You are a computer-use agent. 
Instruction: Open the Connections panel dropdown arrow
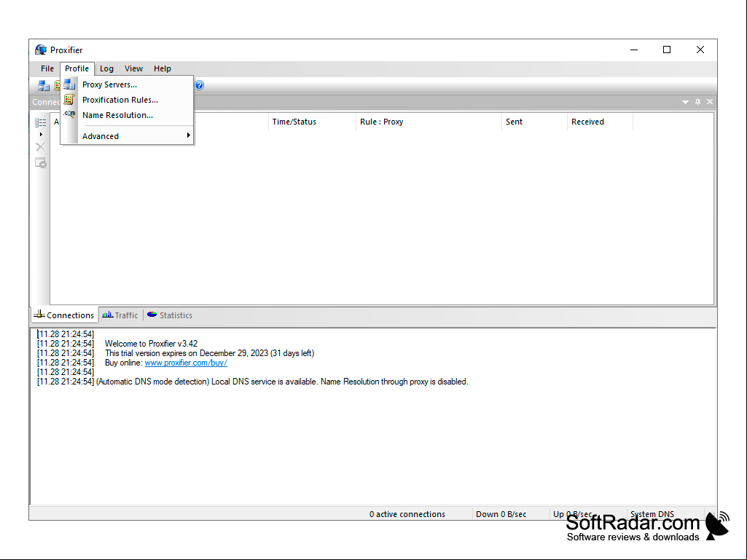pyautogui.click(x=686, y=102)
